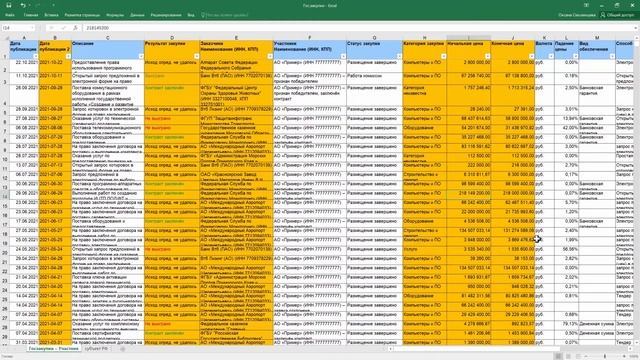This screenshot has height=360, width=640.
Task: Open filter dropdown for Начальная цена column
Action: (x=487, y=56)
